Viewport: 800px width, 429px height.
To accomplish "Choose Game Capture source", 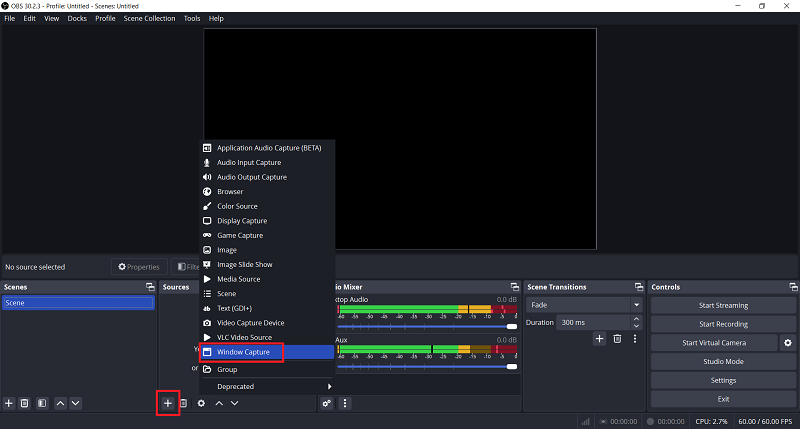I will [267, 235].
